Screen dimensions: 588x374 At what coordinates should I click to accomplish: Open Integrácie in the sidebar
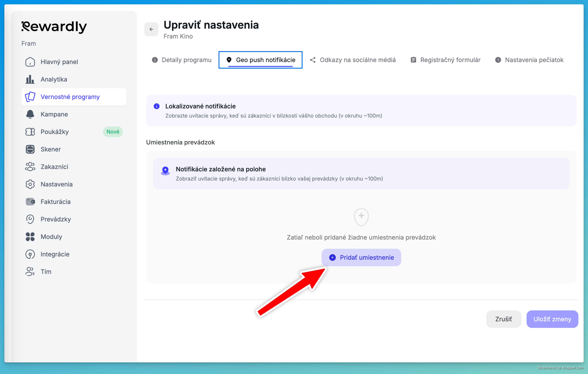74,254
